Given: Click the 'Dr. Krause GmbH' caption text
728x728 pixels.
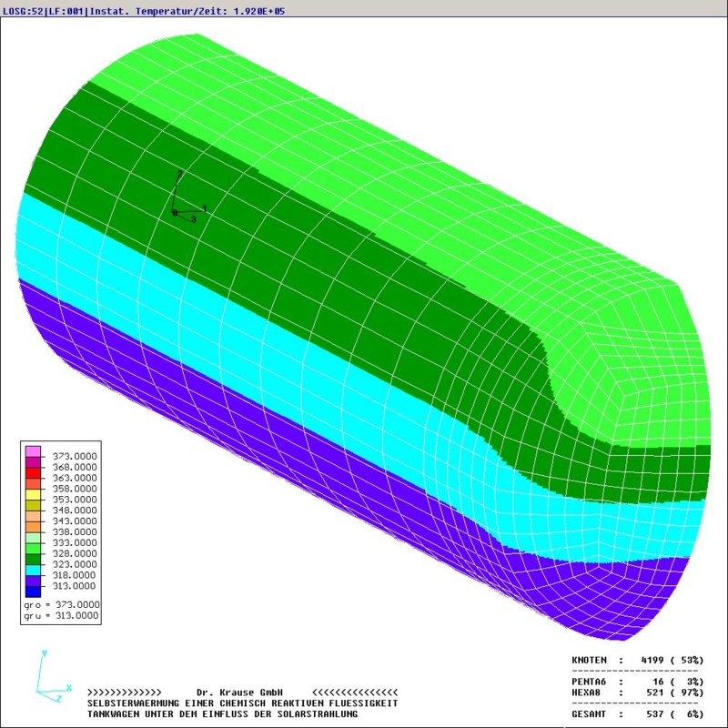Looking at the screenshot, I should point(239,693).
